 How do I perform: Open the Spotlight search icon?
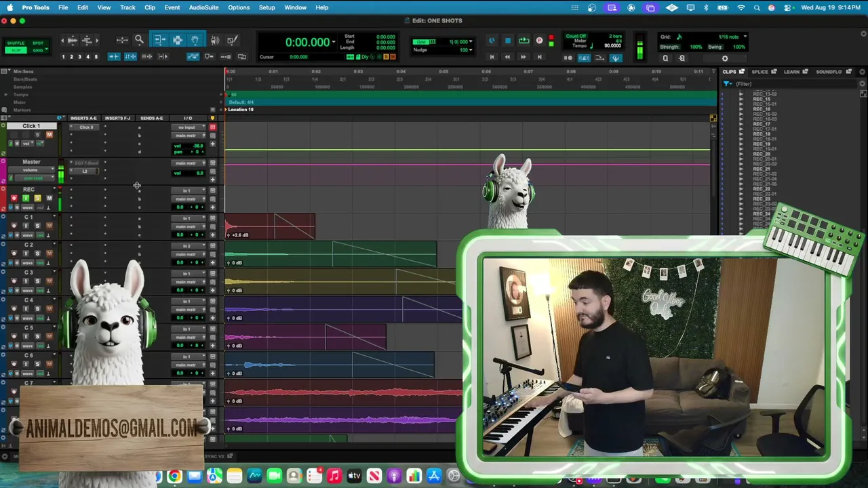757,7
